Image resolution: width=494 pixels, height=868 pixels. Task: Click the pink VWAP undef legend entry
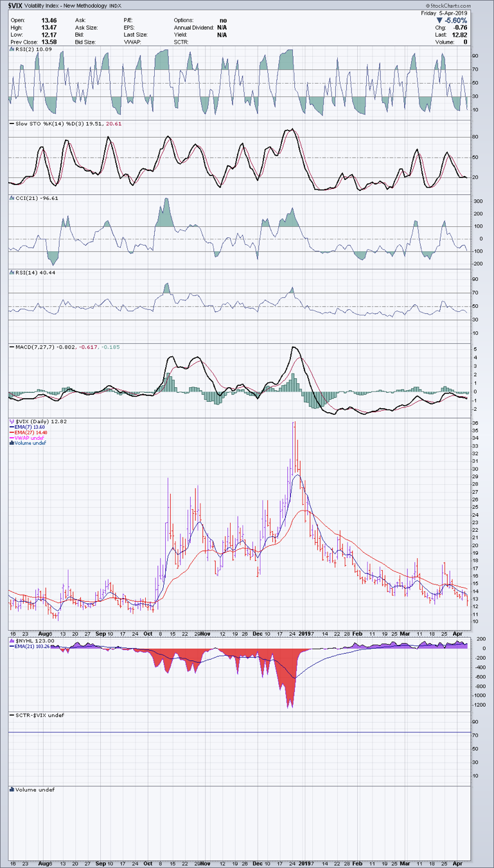coord(29,438)
